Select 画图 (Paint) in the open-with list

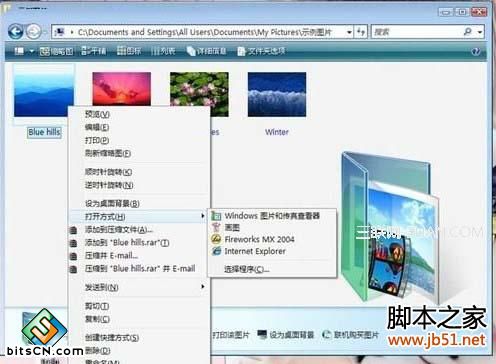pyautogui.click(x=232, y=228)
